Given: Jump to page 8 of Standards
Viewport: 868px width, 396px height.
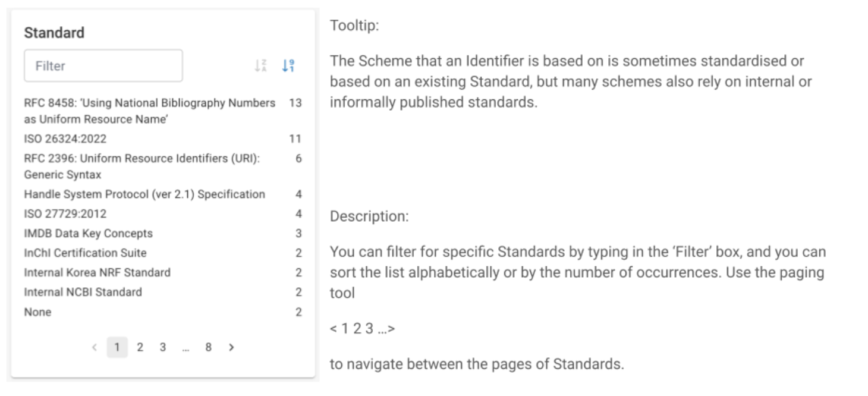Looking at the screenshot, I should (209, 347).
